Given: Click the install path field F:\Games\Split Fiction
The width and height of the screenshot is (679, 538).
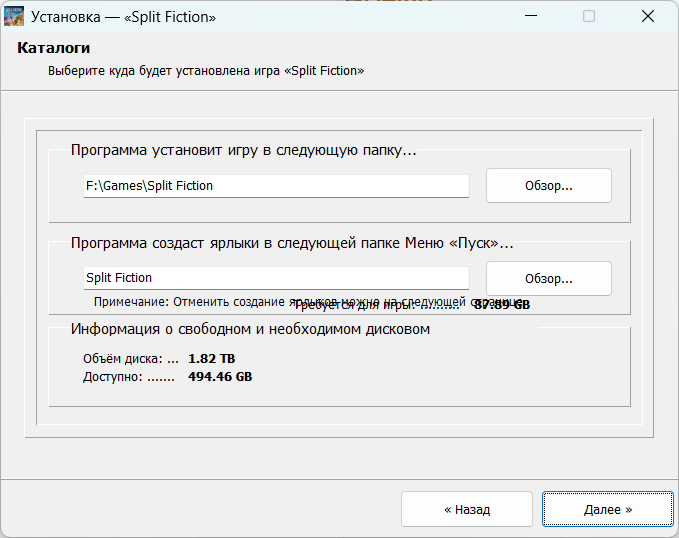Looking at the screenshot, I should (x=275, y=186).
